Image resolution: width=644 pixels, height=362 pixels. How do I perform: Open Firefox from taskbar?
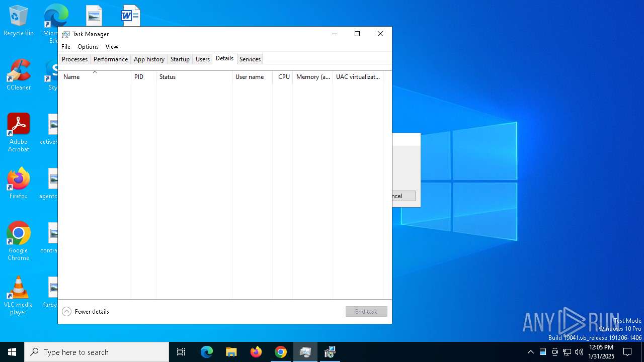[256, 352]
